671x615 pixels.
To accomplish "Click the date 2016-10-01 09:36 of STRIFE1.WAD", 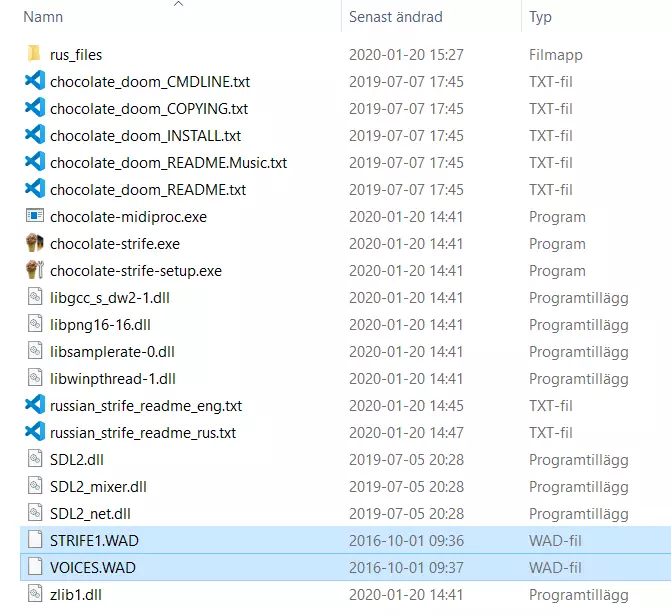I will [x=406, y=540].
